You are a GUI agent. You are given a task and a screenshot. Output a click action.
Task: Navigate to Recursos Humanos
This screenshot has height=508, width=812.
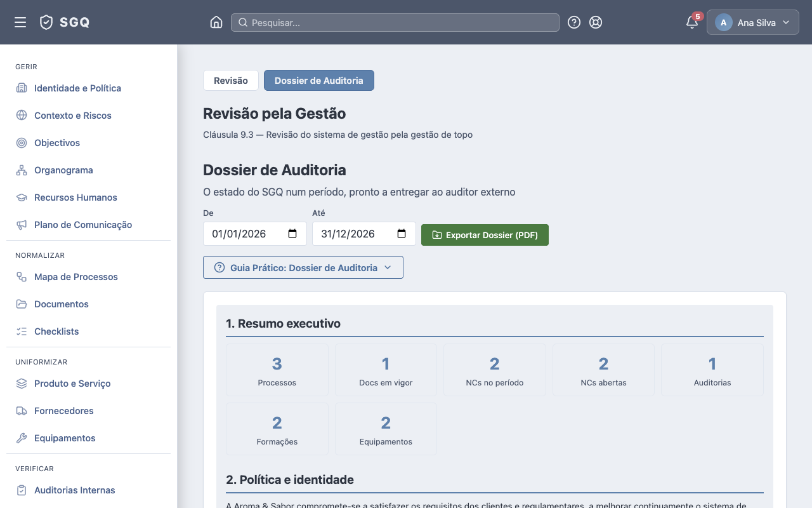(x=89, y=197)
